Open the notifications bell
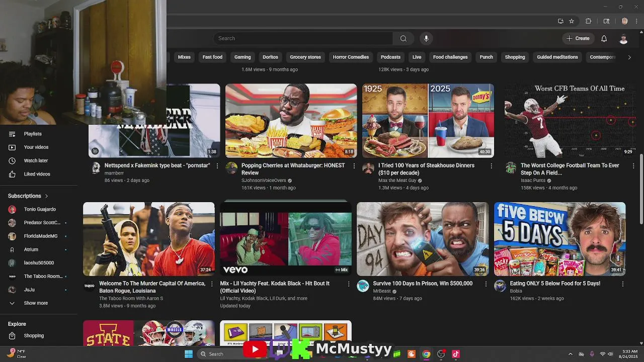The width and height of the screenshot is (644, 362). 604,38
